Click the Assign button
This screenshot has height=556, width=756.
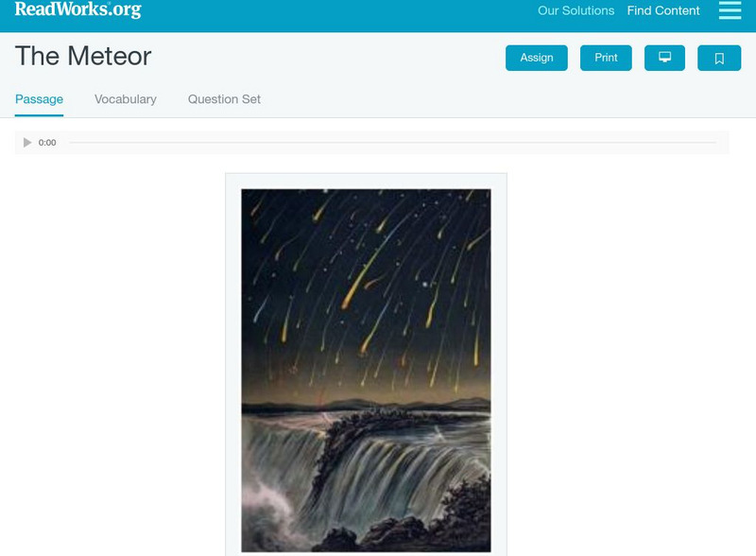pyautogui.click(x=536, y=58)
